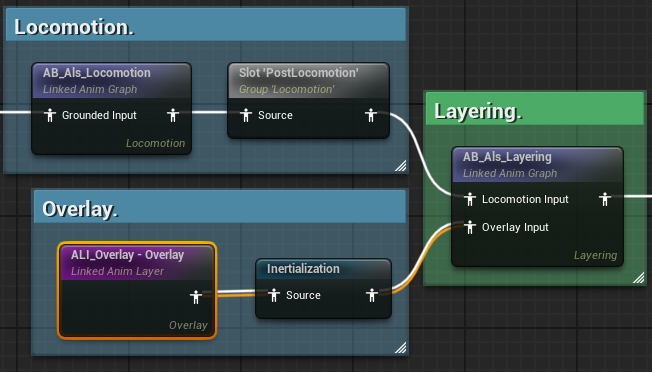Select the Slot 'PostLocomotion' node title
Screen dimensions: 652x372
point(299,73)
